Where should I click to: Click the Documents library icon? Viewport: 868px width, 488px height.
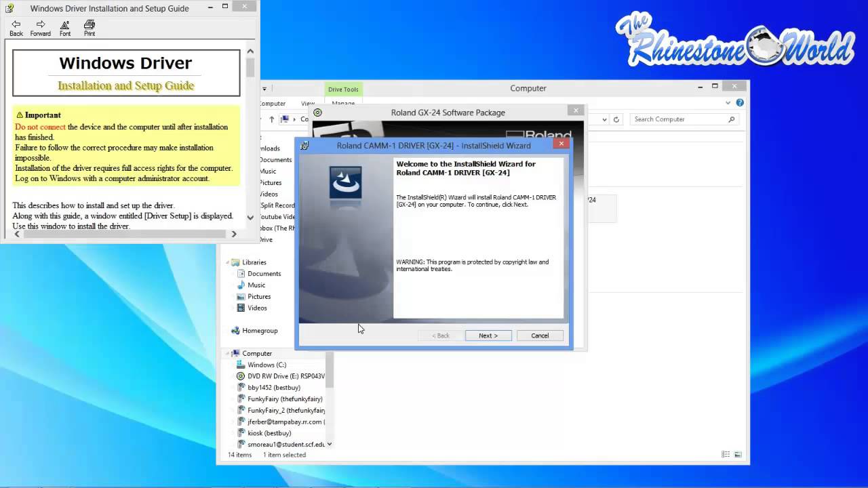click(241, 274)
